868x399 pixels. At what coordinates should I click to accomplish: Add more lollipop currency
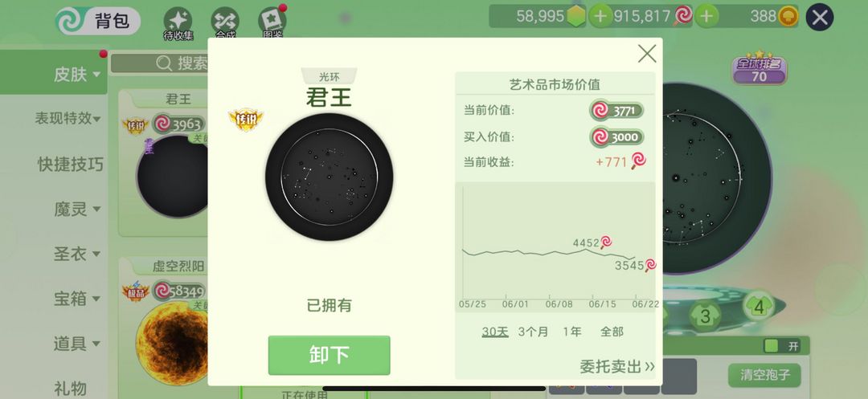706,17
